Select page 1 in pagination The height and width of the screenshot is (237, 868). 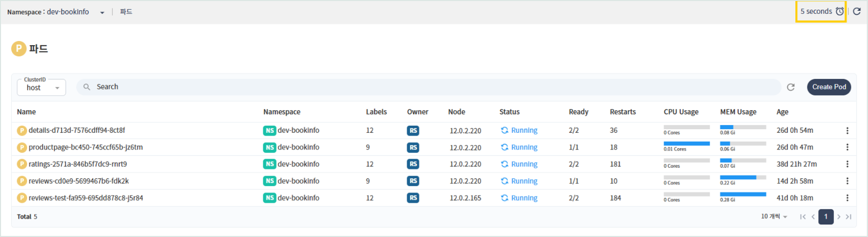point(826,217)
